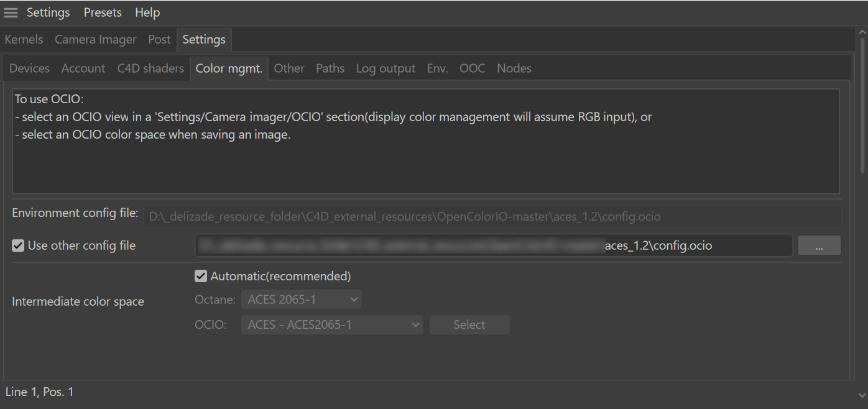Open the OCIO ACES - ACES2065-1 dropdown
The height and width of the screenshot is (409, 868).
click(x=332, y=324)
